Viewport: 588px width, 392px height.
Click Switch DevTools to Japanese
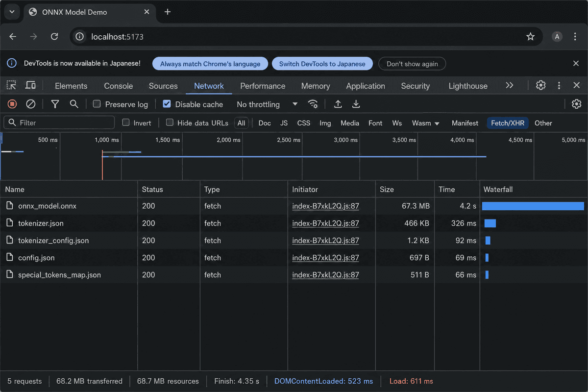(322, 64)
